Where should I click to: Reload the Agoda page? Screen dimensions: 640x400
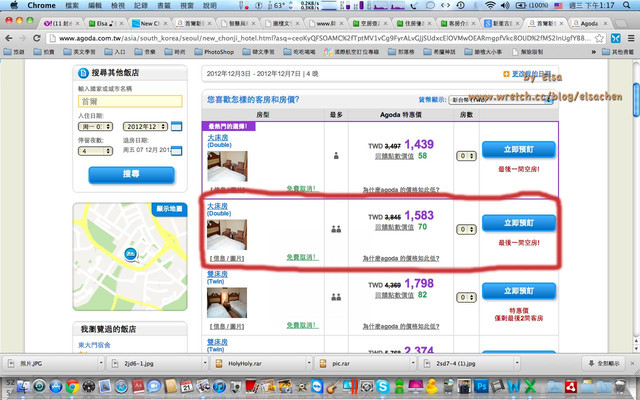[37, 38]
